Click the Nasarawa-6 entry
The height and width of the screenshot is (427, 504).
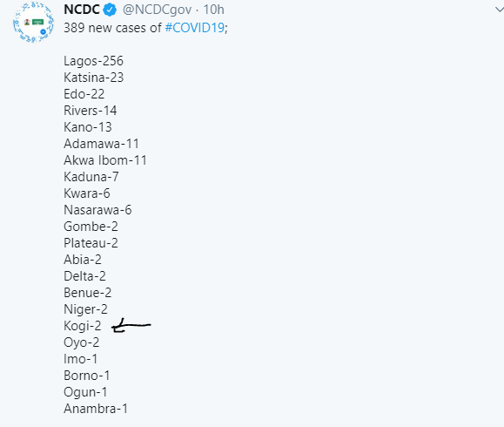[x=97, y=210]
